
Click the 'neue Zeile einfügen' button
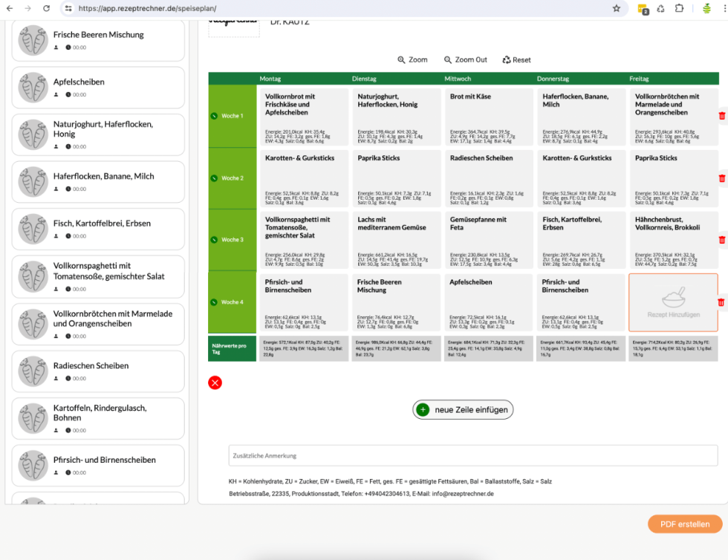pyautogui.click(x=462, y=409)
